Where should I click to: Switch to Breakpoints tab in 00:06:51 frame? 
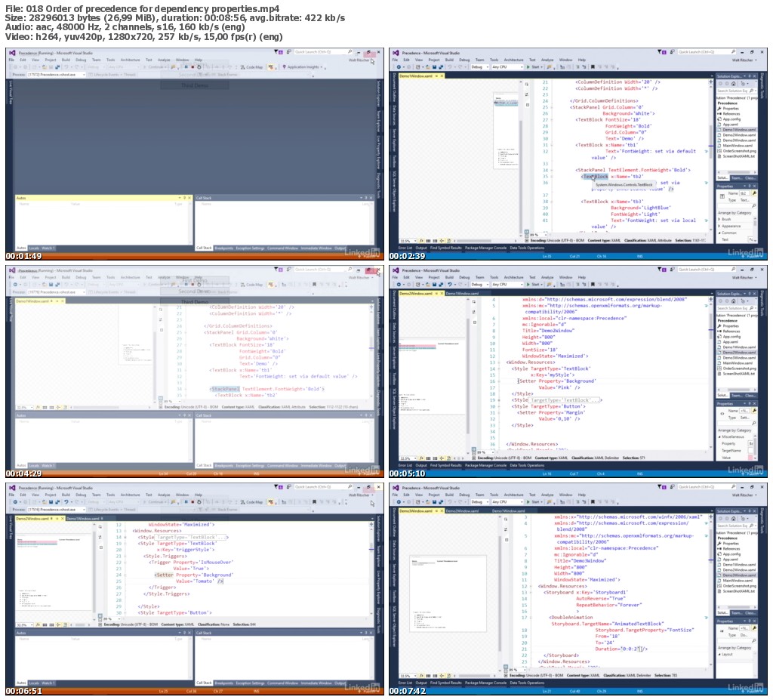tap(223, 683)
